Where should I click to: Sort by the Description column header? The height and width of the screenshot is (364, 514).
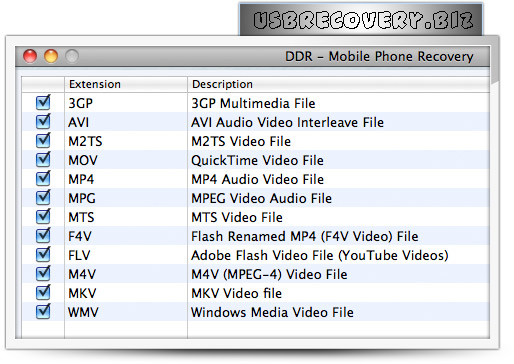point(338,84)
